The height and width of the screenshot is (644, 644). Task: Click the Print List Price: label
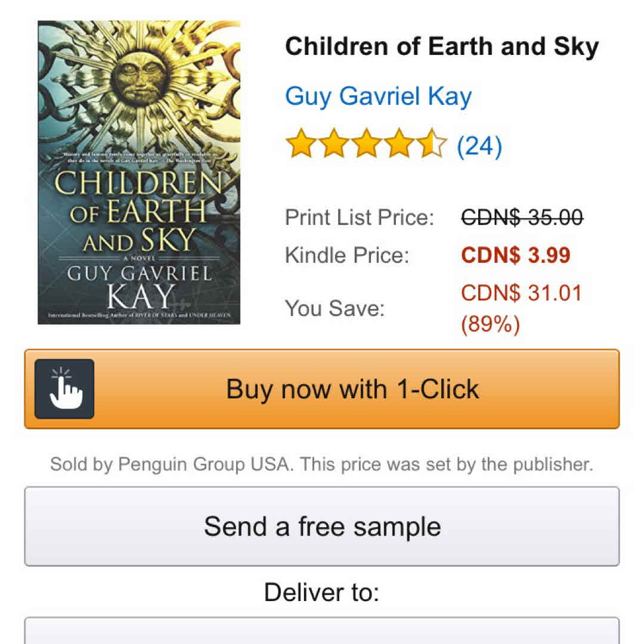point(360,218)
